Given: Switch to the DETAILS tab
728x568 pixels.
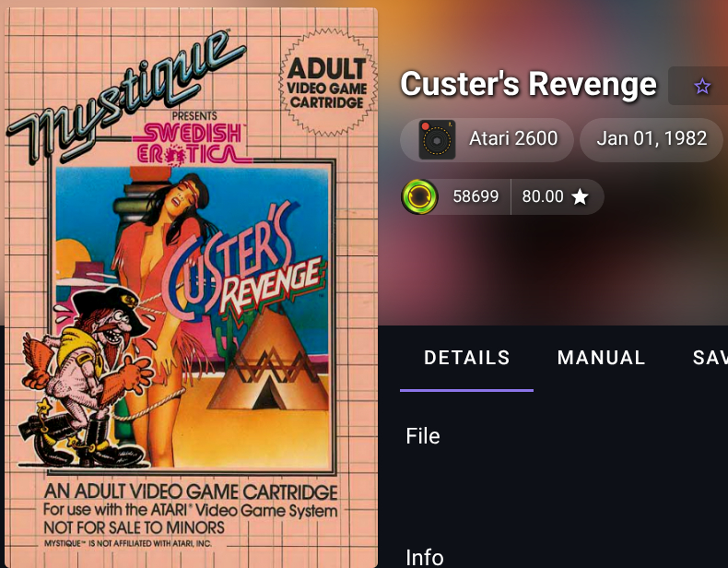Looking at the screenshot, I should point(466,358).
